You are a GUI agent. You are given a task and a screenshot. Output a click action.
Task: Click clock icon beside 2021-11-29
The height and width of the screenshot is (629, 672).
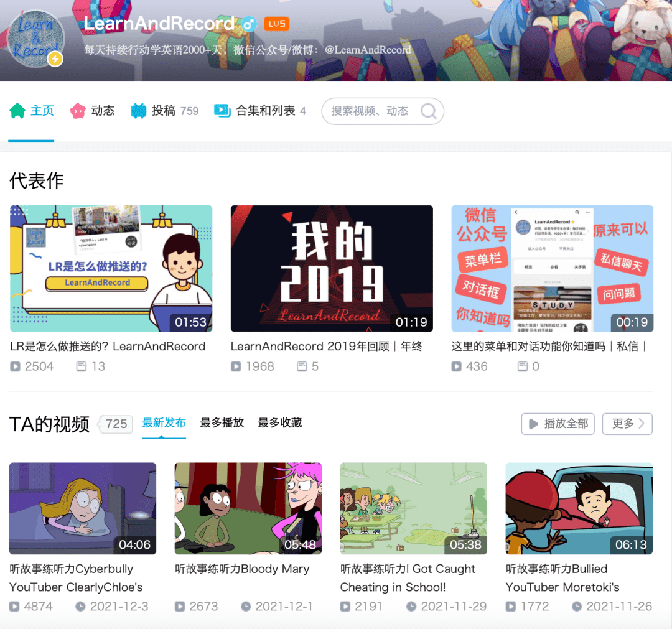click(x=411, y=606)
